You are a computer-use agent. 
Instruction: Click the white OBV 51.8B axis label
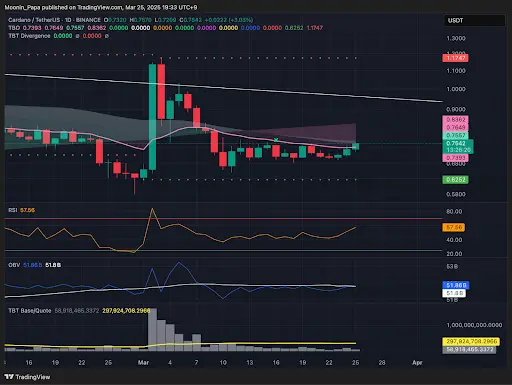pyautogui.click(x=454, y=293)
